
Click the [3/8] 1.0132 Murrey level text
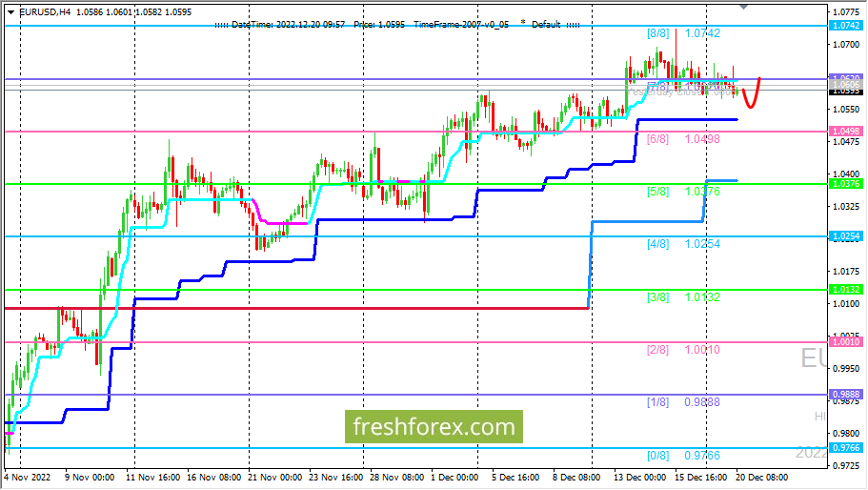[x=684, y=297]
